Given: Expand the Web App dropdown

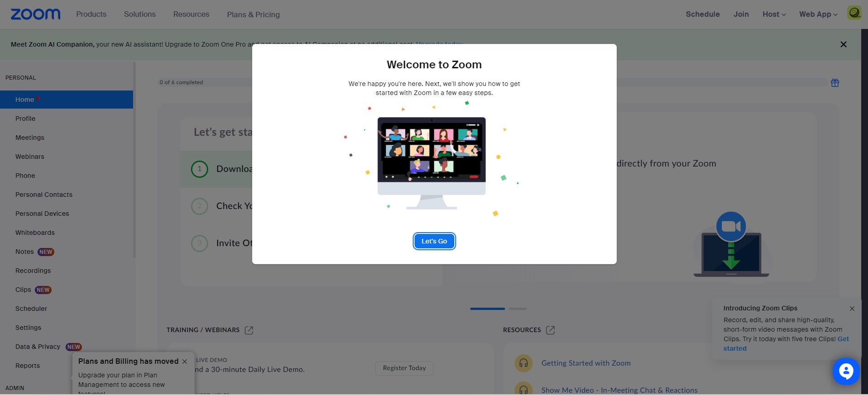Looking at the screenshot, I should 818,14.
